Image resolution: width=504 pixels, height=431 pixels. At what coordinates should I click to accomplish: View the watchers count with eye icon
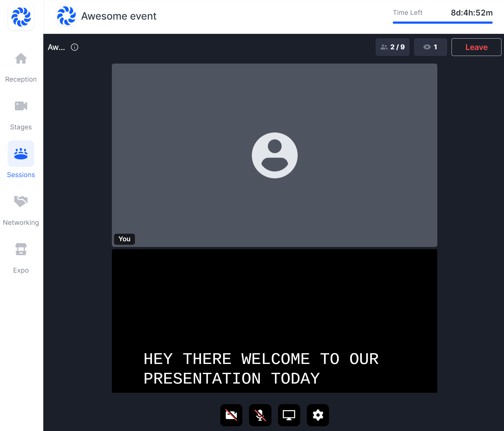[430, 47]
